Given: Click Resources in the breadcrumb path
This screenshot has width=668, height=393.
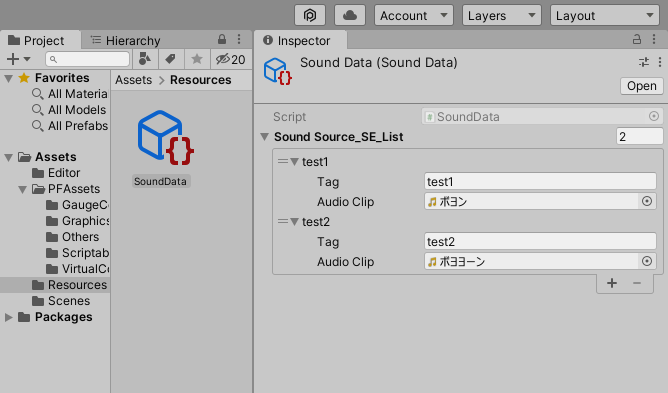Looking at the screenshot, I should (201, 80).
